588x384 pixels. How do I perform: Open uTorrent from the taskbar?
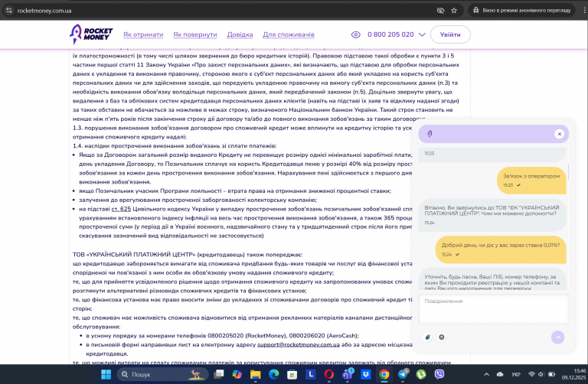click(421, 374)
